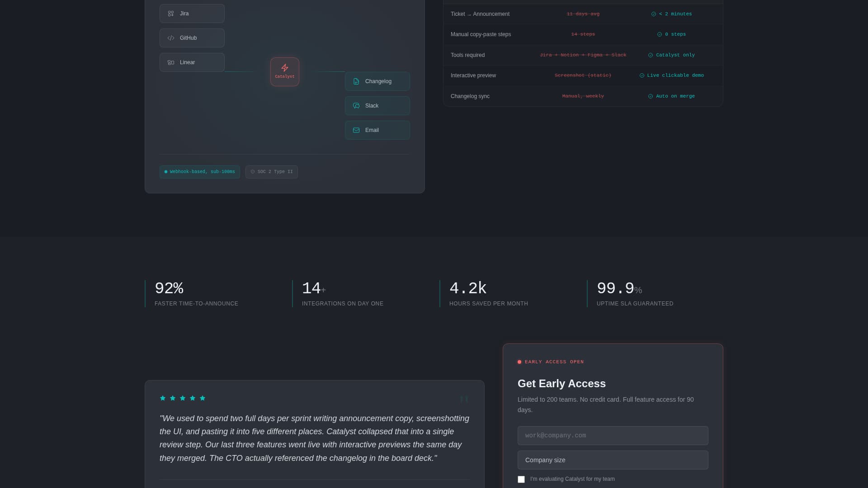This screenshot has height=488, width=868.
Task: Click the struck-through 'Screenshot (static)' value
Action: (x=583, y=75)
